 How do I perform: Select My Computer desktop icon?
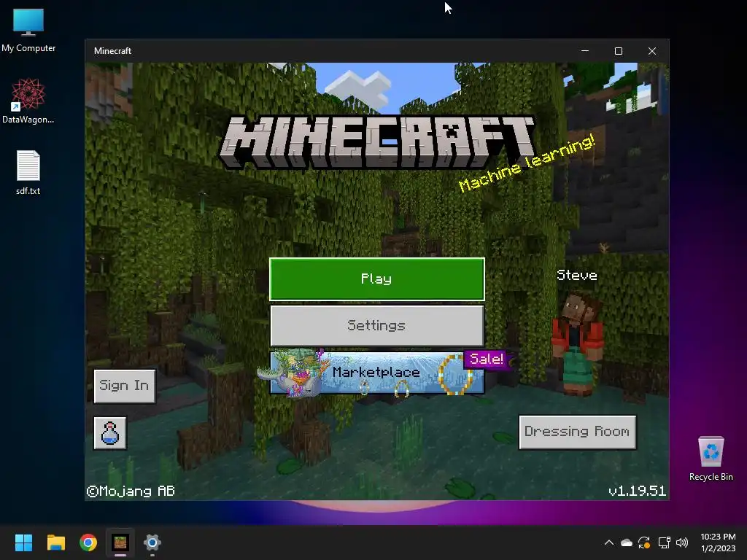28,31
